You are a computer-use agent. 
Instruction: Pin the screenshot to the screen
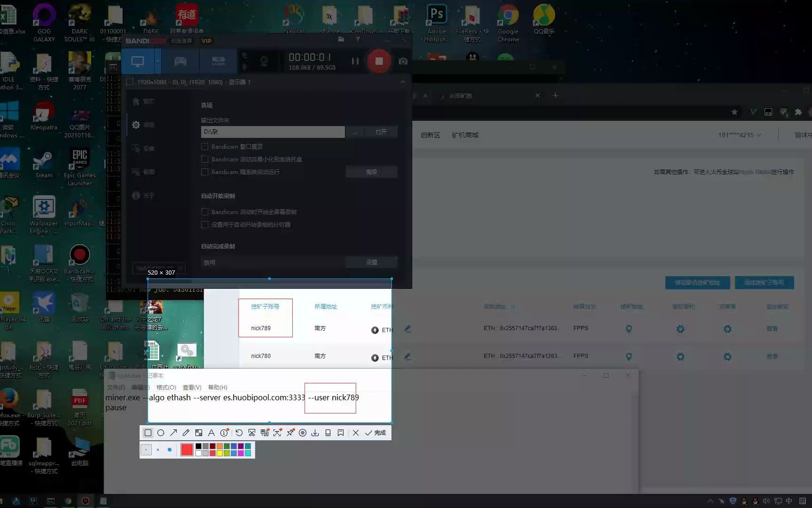tap(290, 433)
